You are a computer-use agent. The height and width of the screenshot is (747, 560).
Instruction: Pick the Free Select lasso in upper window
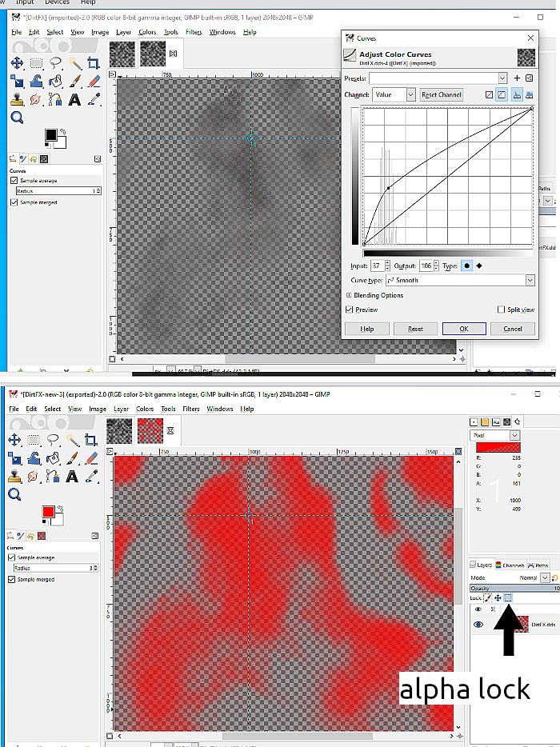[56, 63]
